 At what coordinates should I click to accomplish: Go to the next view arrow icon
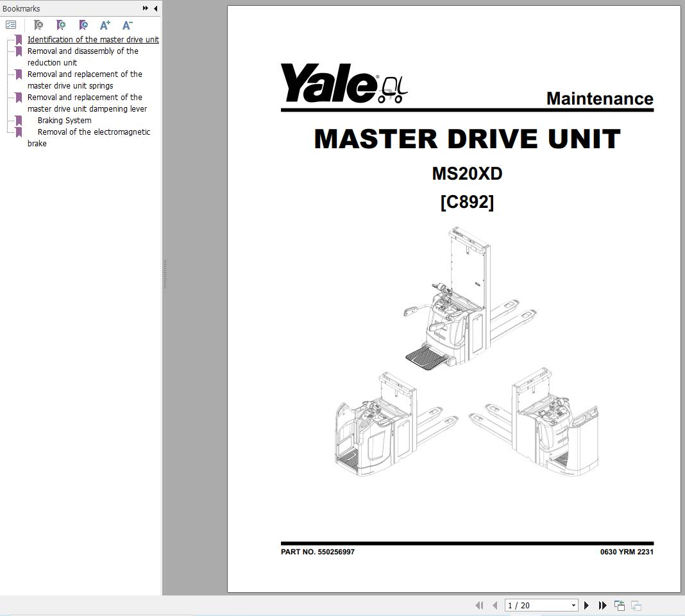pos(636,605)
